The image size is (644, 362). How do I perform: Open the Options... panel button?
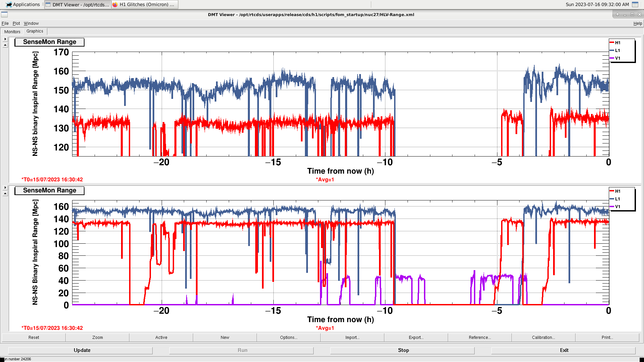288,338
